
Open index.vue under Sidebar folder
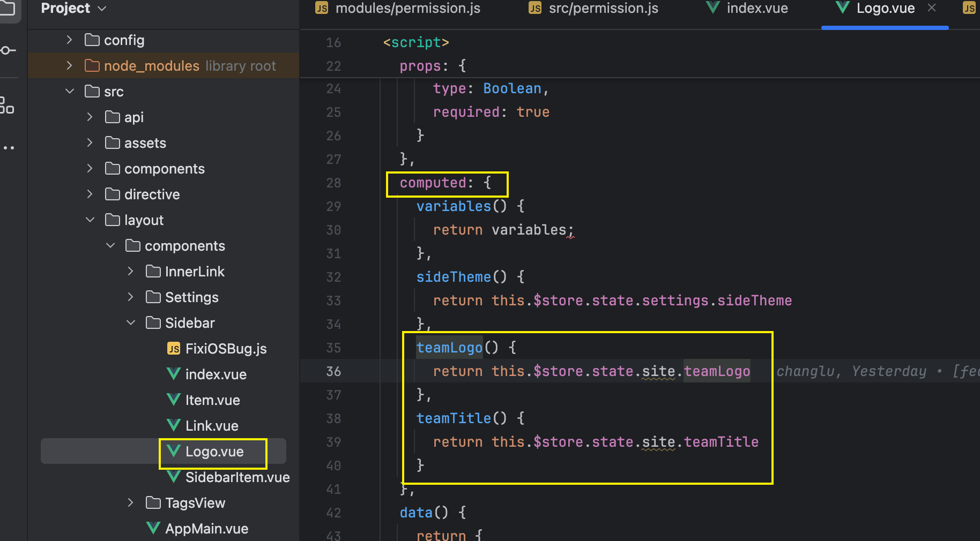coord(216,374)
